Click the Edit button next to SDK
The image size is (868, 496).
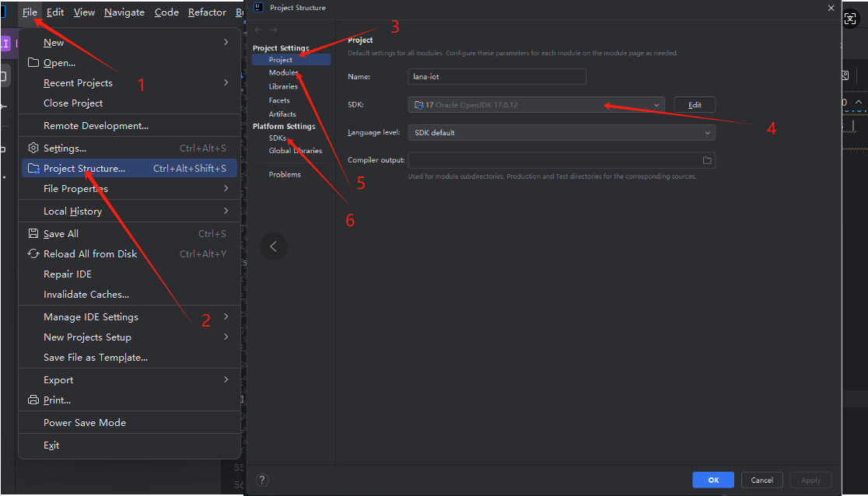pos(694,105)
